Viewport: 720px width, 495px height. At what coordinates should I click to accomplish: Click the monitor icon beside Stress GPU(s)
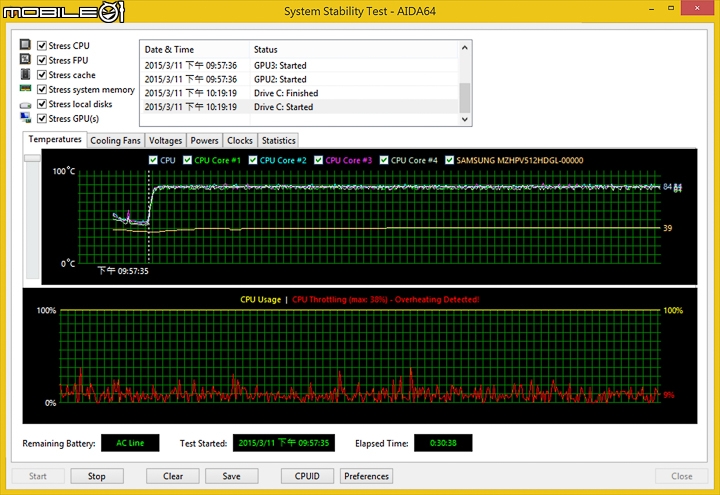(x=25, y=118)
